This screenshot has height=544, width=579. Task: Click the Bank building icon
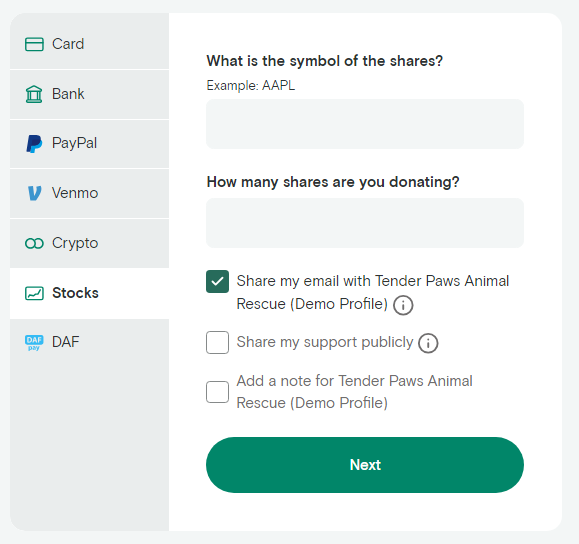pos(34,94)
